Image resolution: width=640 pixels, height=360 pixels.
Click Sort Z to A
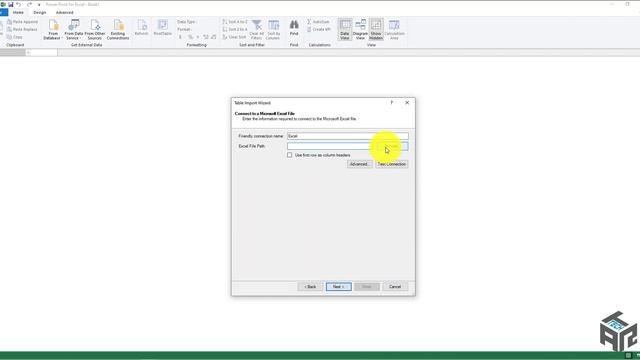[x=235, y=29]
